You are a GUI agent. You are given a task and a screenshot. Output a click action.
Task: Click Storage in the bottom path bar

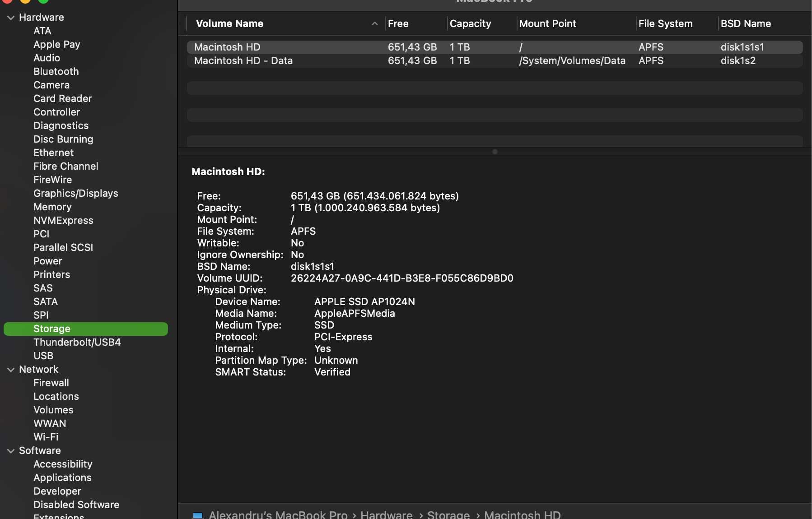(x=448, y=515)
